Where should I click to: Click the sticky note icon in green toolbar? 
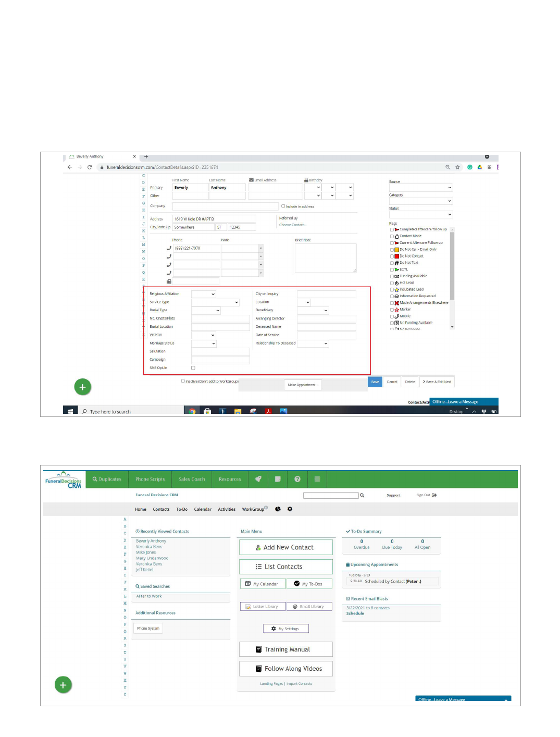[278, 479]
